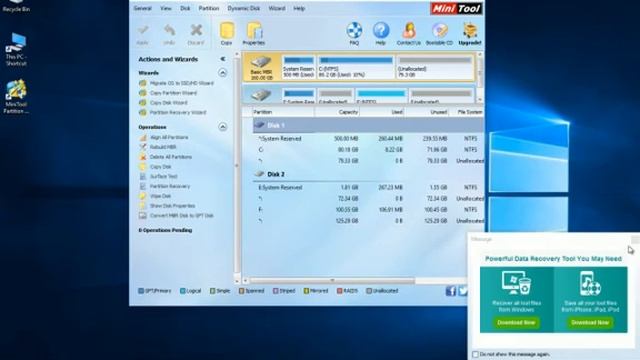Select the 125.29 GB unallocated row
Screen dimensions: 640x360
pyautogui.click(x=368, y=221)
